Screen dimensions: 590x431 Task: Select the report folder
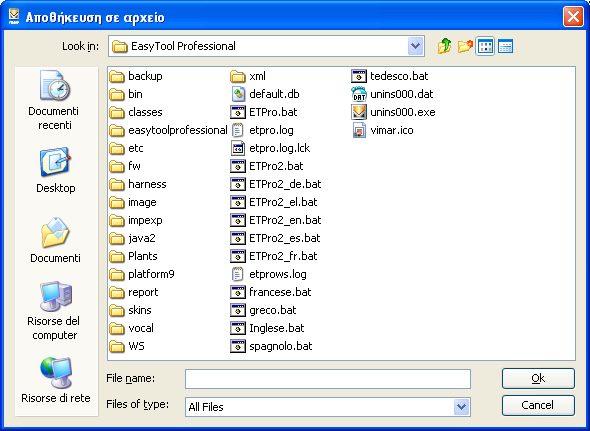point(134,292)
